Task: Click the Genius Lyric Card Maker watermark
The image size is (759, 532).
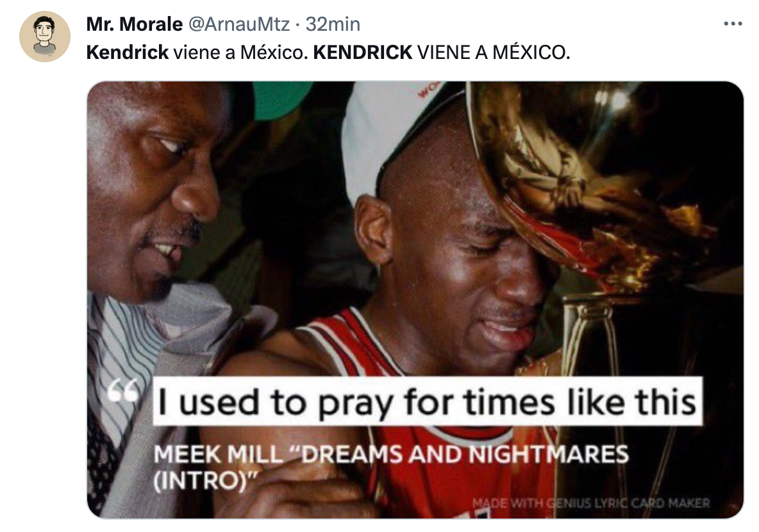Action: pyautogui.click(x=590, y=503)
